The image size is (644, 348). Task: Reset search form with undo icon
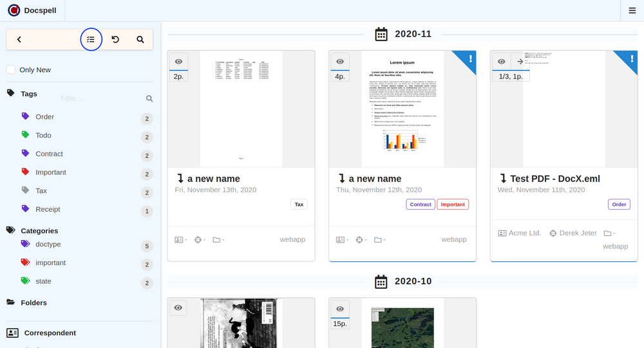click(x=115, y=39)
